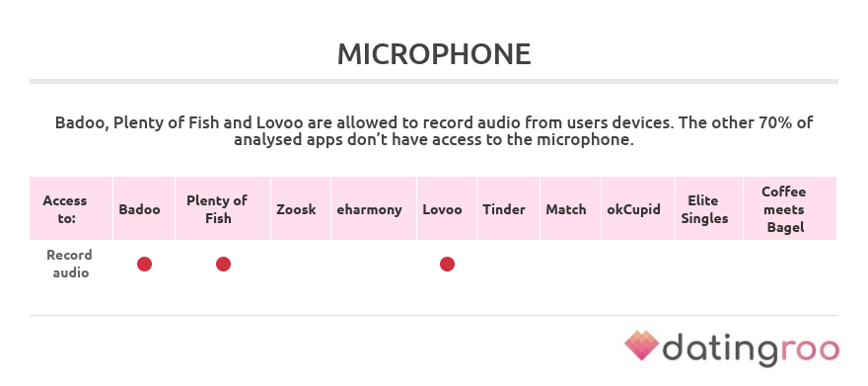Click the red dot under Plenty of Fish
The width and height of the screenshot is (868, 386).
coord(223,265)
